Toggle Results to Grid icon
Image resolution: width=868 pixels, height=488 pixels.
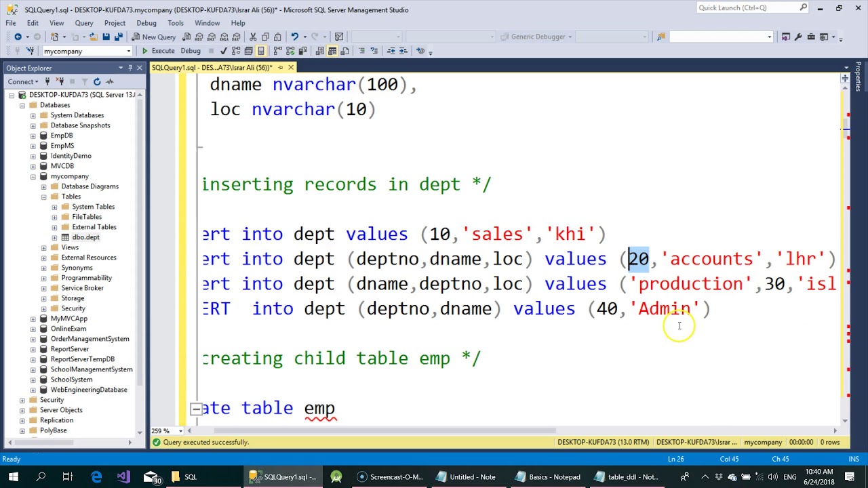click(332, 51)
